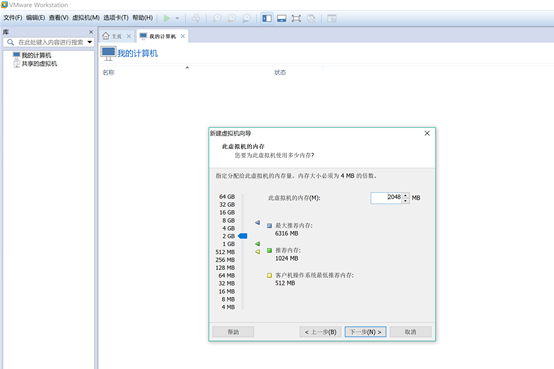Screen dimensions: 554x369
Task: Click the 16 GB scale label
Action: (x=227, y=212)
